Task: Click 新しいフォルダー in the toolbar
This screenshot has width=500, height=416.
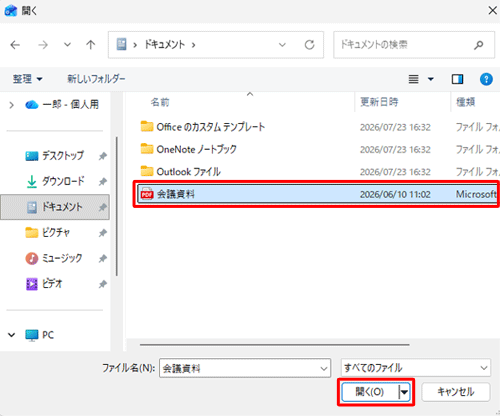Action: pos(96,79)
